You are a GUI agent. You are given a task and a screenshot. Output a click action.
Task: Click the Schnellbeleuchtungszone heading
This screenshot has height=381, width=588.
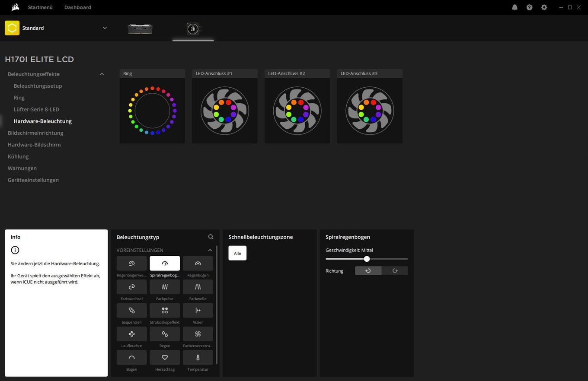261,237
